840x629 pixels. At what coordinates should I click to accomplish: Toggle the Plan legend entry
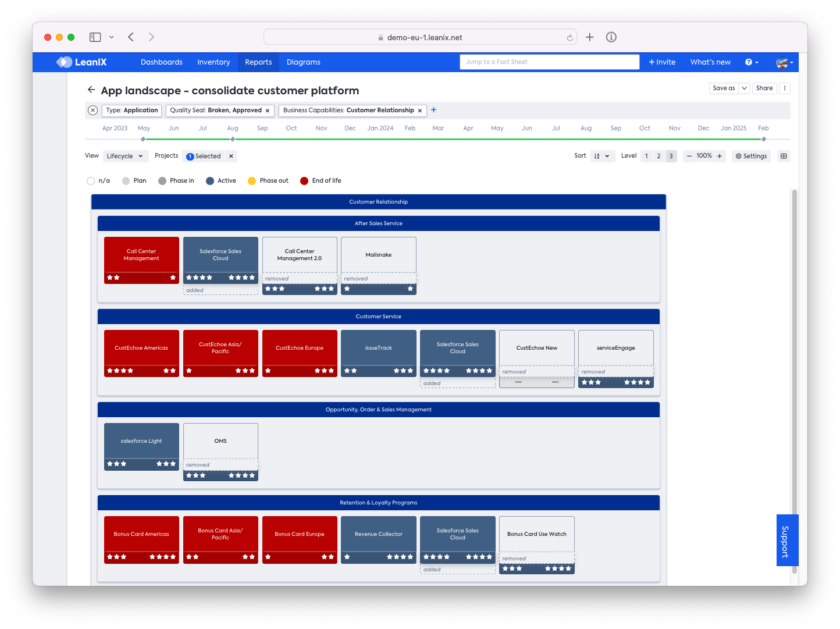[134, 181]
